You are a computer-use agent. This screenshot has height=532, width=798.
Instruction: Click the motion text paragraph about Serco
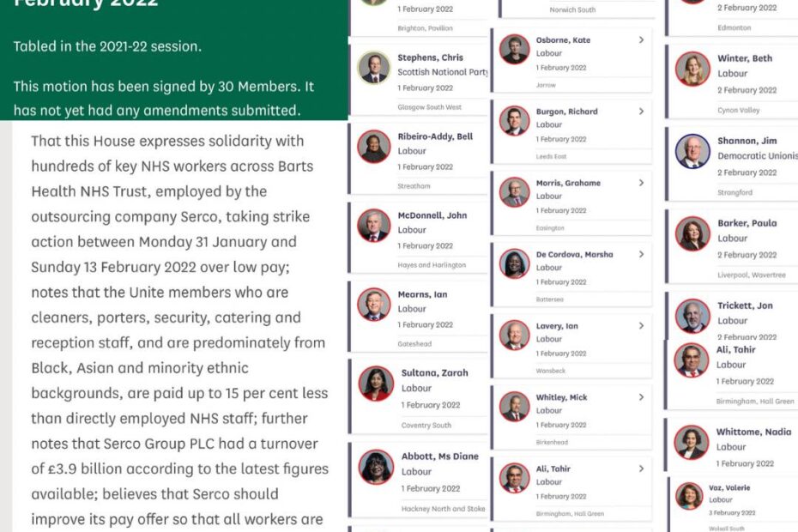pos(179,329)
